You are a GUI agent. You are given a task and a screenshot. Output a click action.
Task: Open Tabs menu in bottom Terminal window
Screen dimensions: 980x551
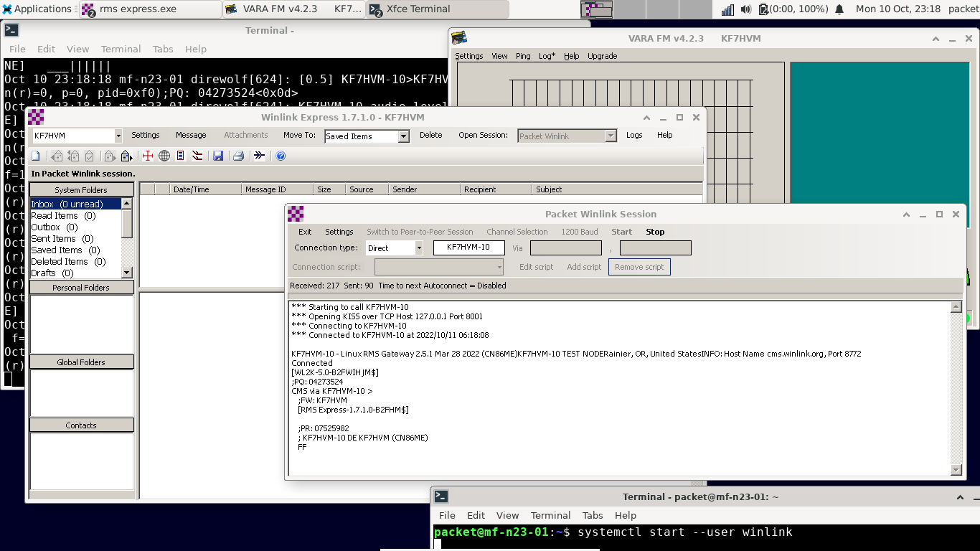(x=593, y=515)
